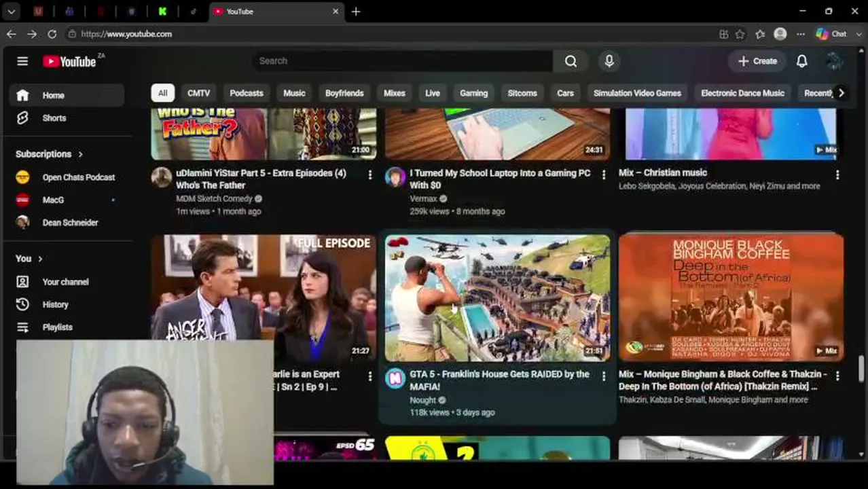Select the Podcasts filter chip
Screen dimensions: 868x489
247,93
